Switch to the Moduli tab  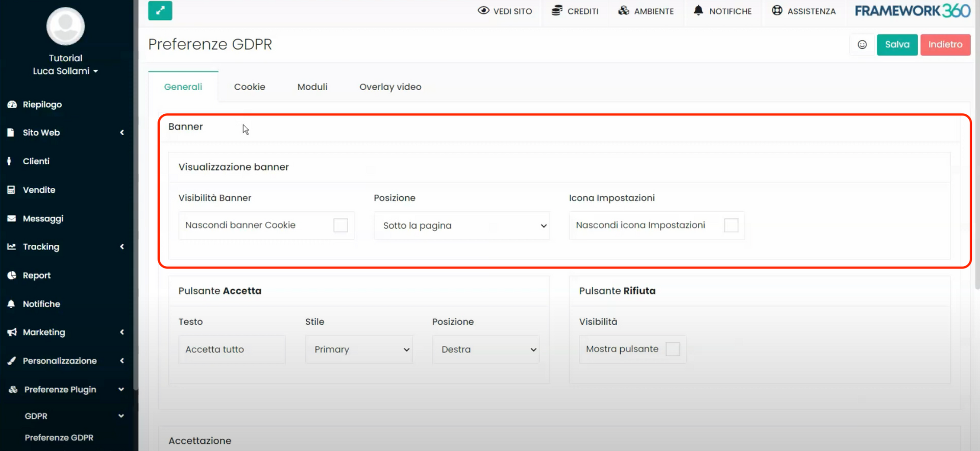(312, 87)
